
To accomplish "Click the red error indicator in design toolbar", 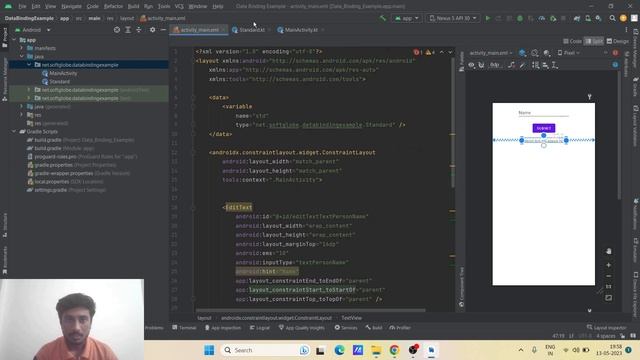I will point(615,53).
